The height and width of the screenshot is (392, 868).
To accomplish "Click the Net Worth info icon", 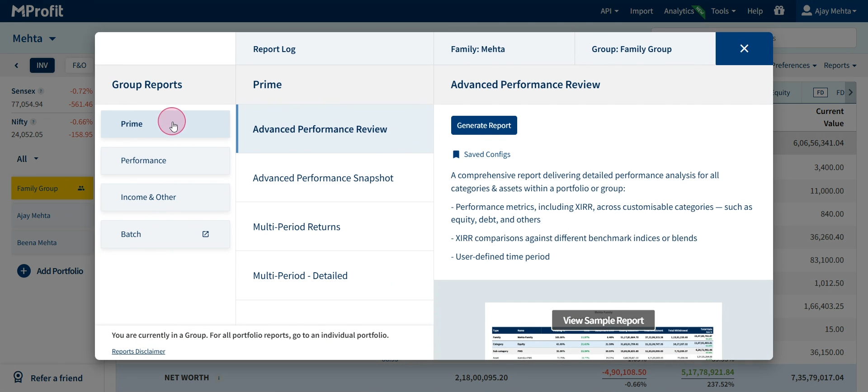I will pos(219,378).
